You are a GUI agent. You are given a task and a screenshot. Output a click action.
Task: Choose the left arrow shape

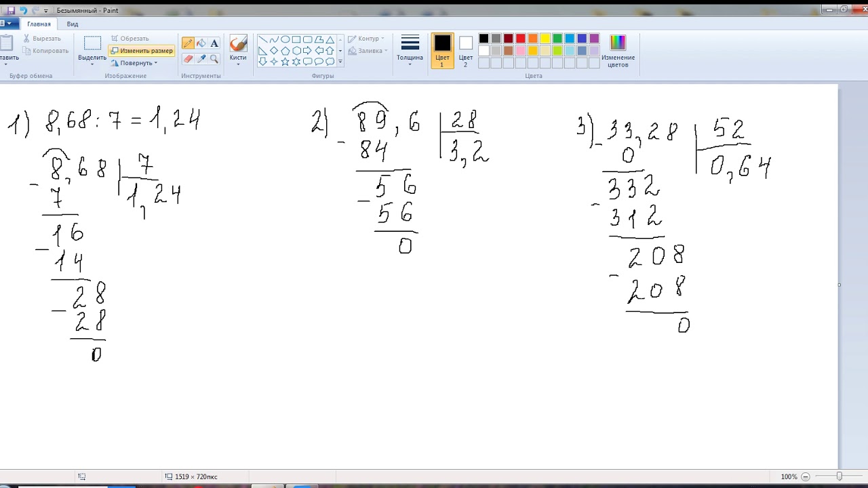319,51
